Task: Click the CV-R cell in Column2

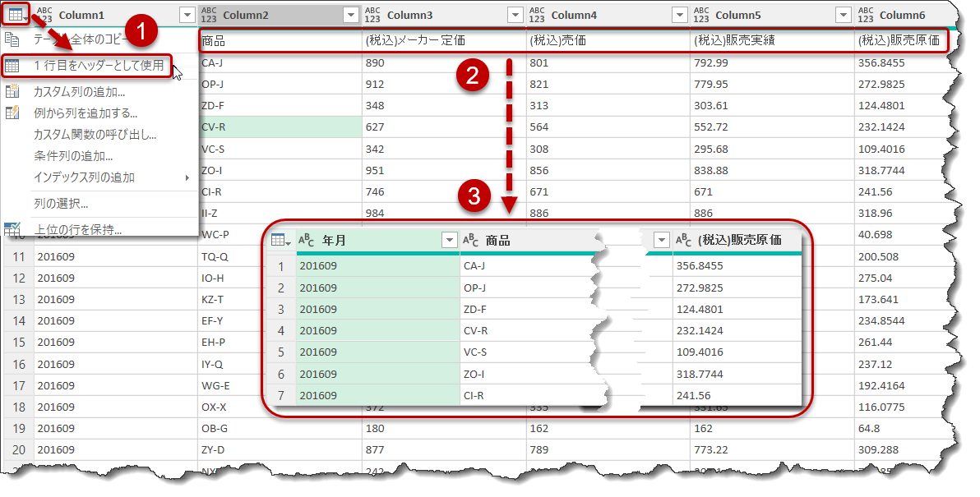Action: (x=280, y=127)
